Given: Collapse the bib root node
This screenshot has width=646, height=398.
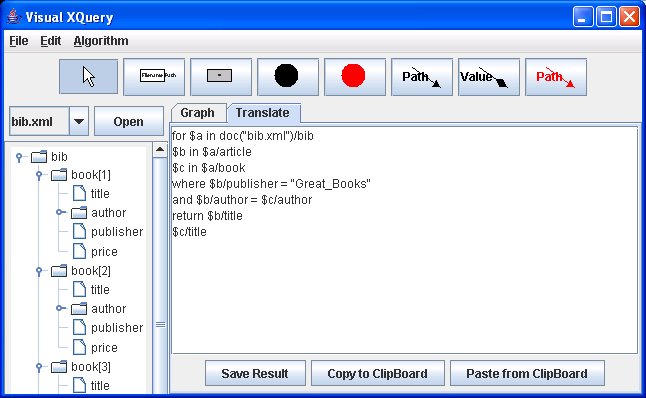Looking at the screenshot, I should pyautogui.click(x=19, y=157).
